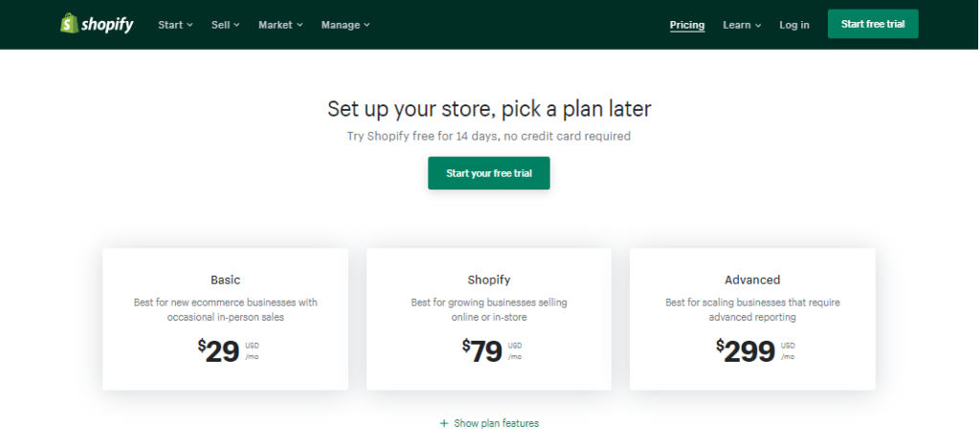Select the Advanced plan card
Viewport: 980px width, 447px height.
tap(752, 319)
